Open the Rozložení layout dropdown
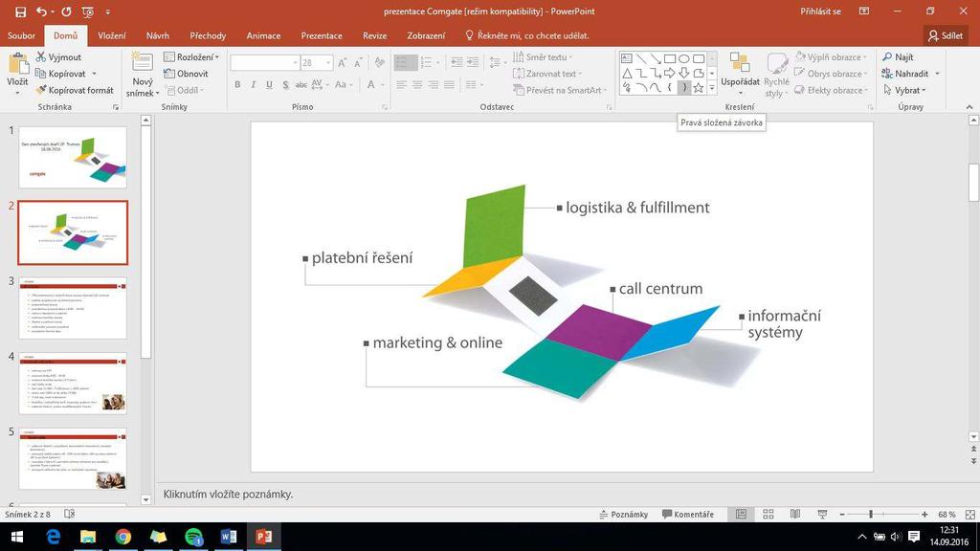 [191, 56]
